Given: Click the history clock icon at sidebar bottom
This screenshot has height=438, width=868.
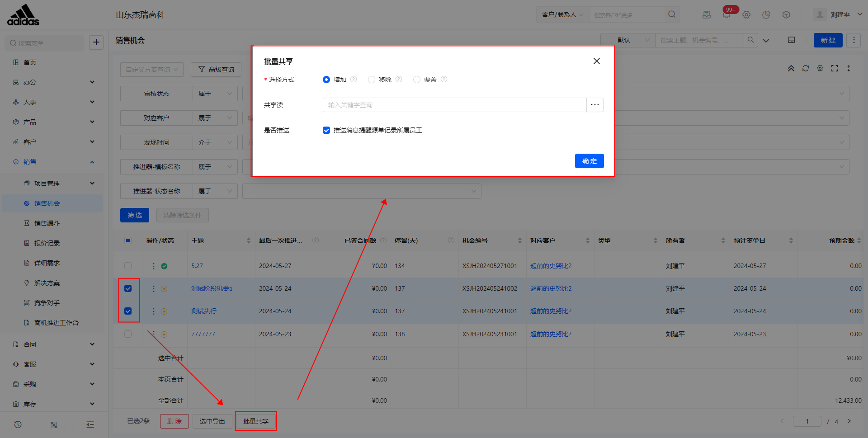Looking at the screenshot, I should [18, 424].
